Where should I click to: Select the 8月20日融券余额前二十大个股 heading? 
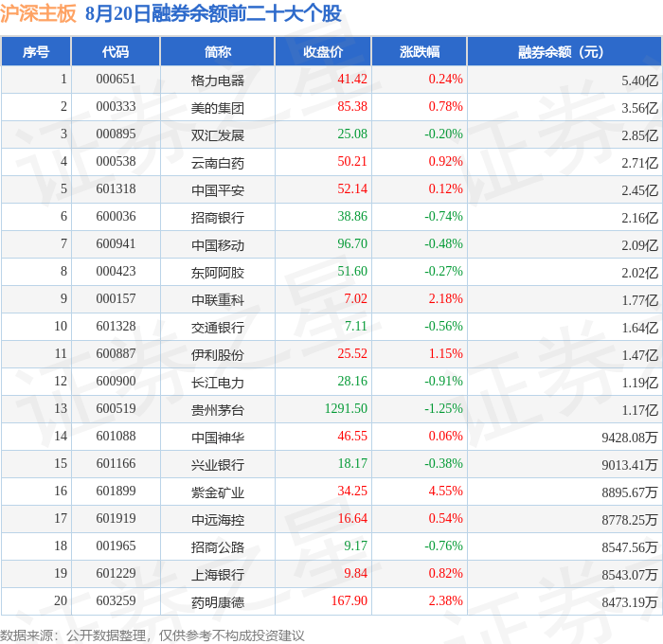click(213, 13)
